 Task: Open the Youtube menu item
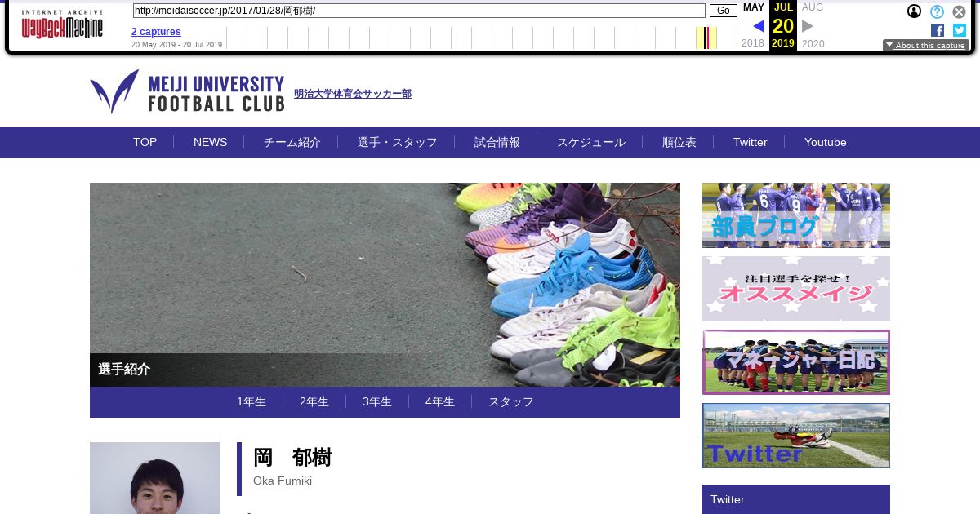pyautogui.click(x=826, y=142)
